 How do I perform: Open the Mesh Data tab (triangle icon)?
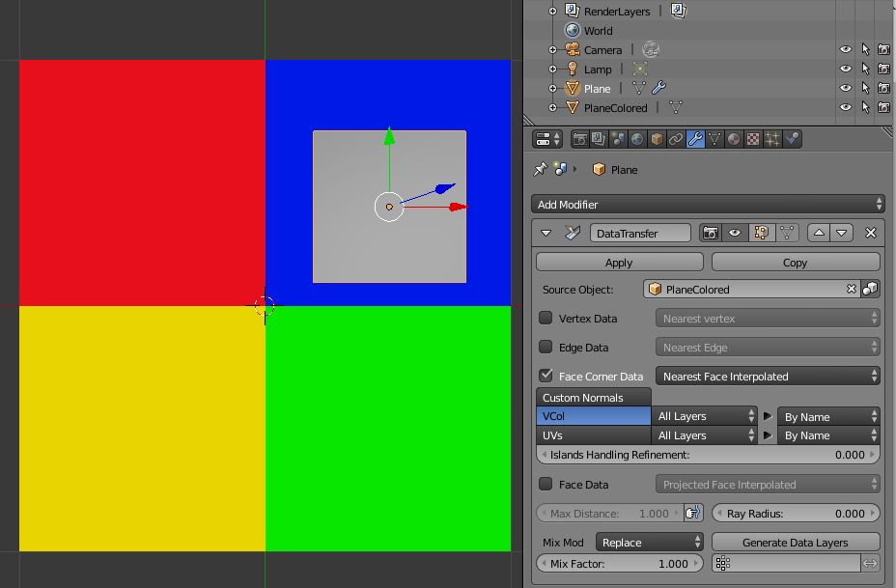point(714,139)
